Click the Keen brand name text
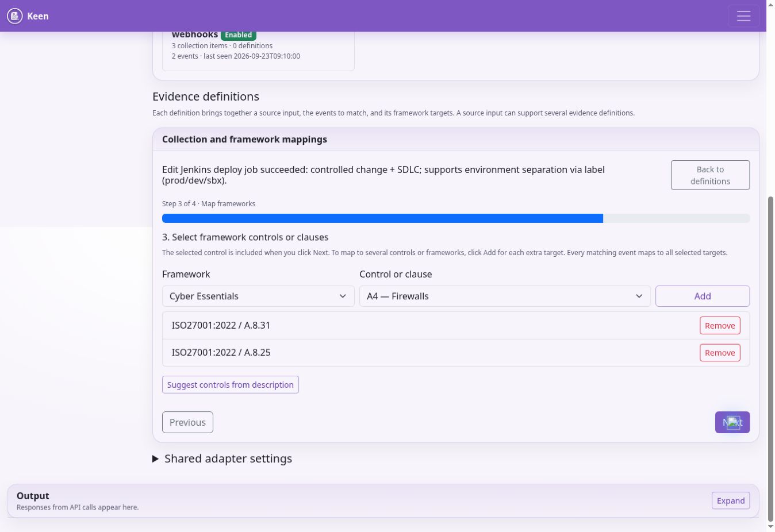 coord(38,16)
